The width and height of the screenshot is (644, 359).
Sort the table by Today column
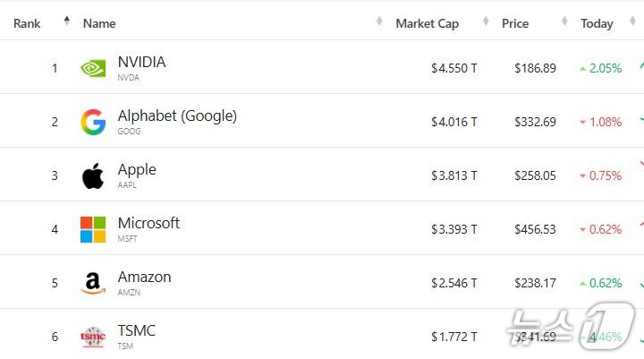click(x=597, y=23)
